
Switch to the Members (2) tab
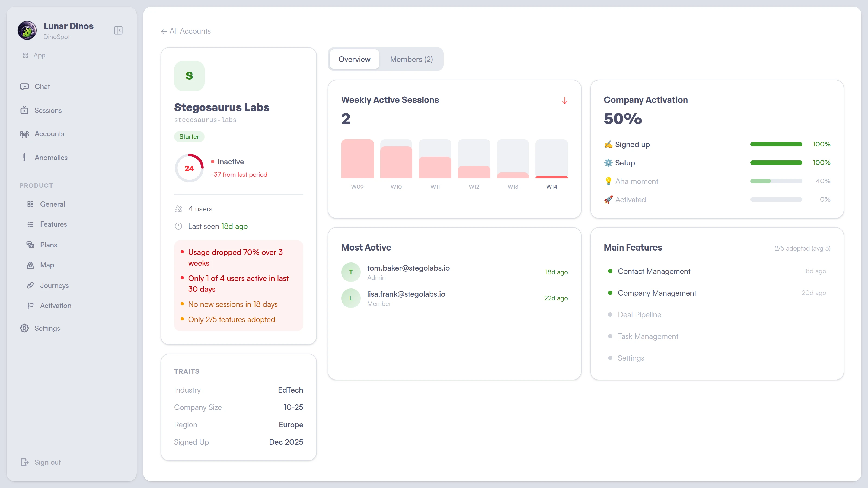pos(411,59)
